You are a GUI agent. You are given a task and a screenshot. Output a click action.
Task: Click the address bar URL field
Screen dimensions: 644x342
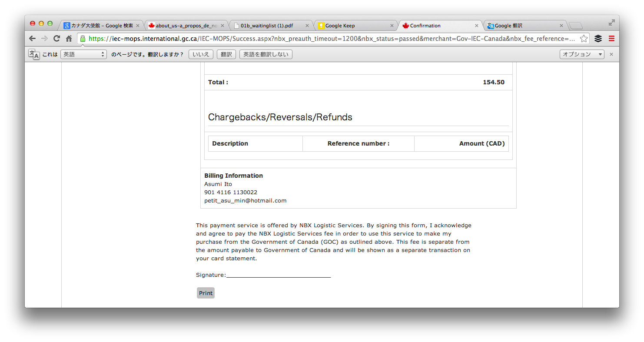pos(330,39)
